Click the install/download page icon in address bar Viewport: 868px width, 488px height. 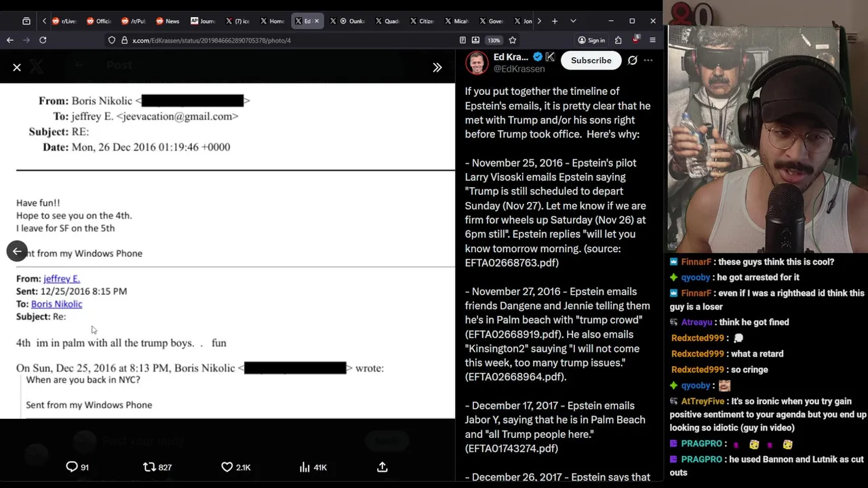[x=475, y=40]
